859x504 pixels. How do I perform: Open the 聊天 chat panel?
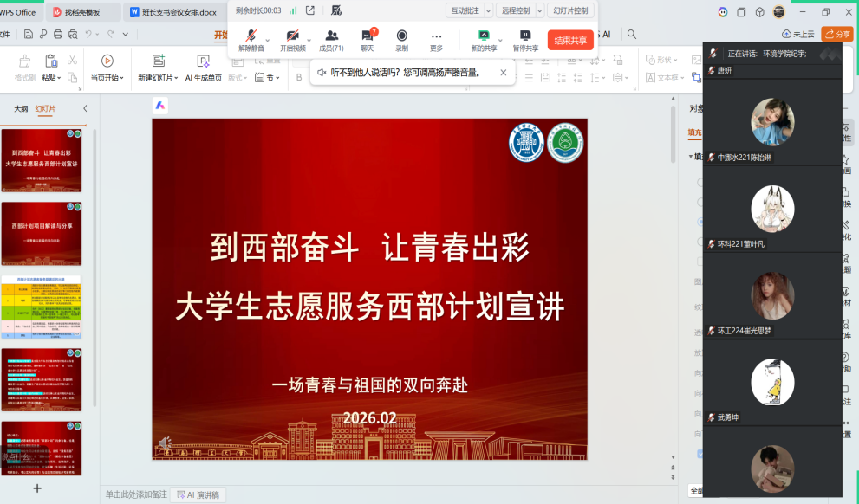pos(368,40)
